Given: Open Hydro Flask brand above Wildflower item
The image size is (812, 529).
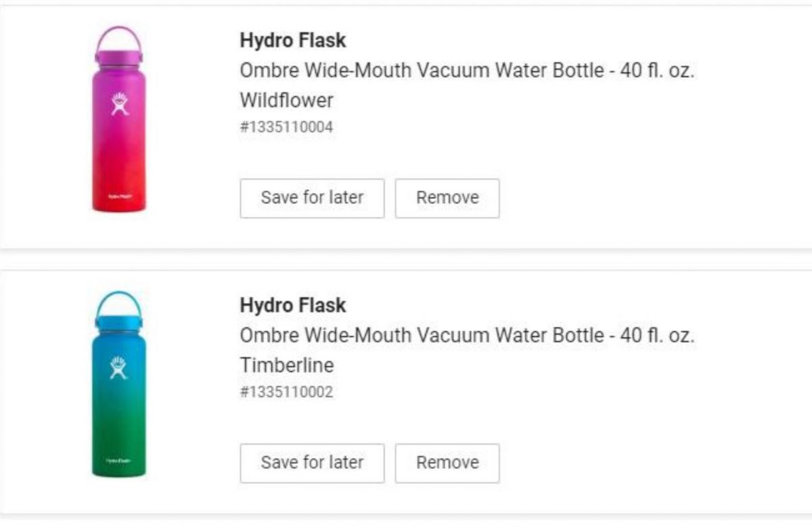Looking at the screenshot, I should 292,41.
